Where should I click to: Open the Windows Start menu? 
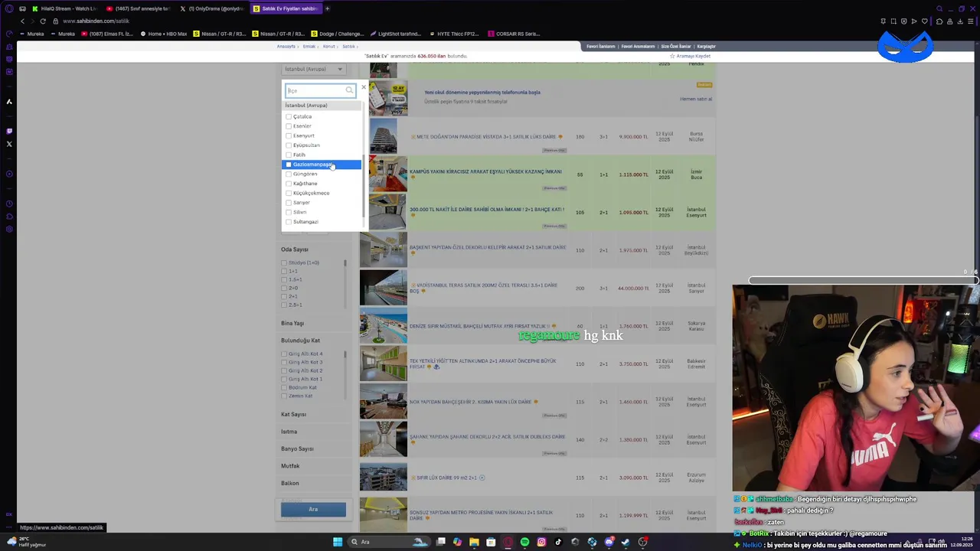338,542
